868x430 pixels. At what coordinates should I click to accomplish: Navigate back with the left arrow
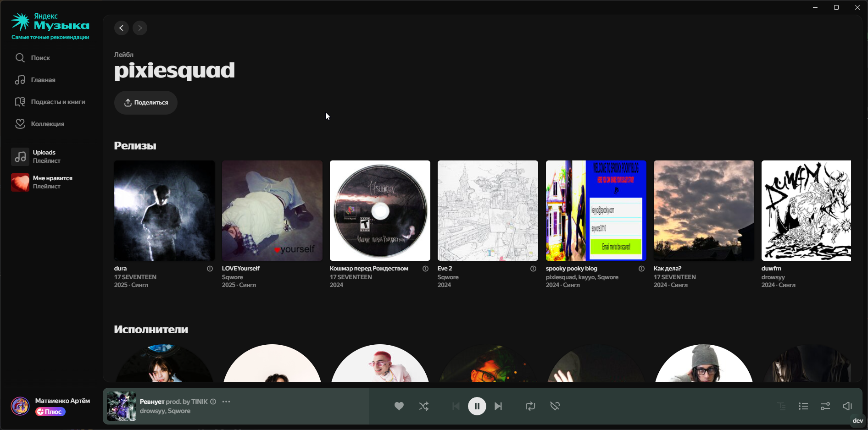(121, 28)
